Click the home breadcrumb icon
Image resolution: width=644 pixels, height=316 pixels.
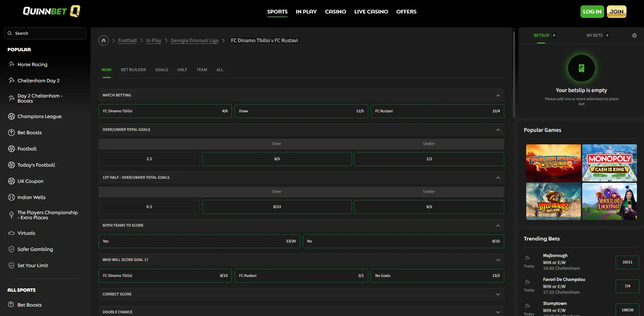click(x=104, y=40)
